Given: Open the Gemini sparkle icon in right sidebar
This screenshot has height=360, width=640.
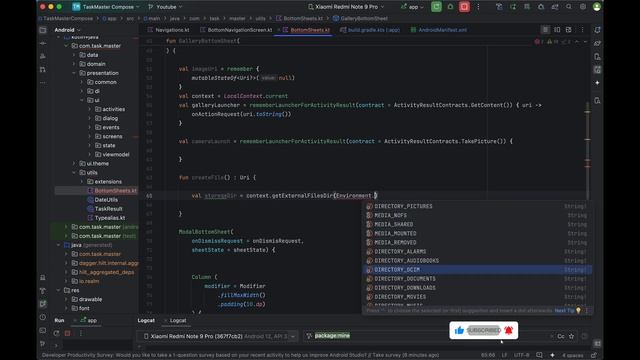Looking at the screenshot, I should pyautogui.click(x=597, y=83).
